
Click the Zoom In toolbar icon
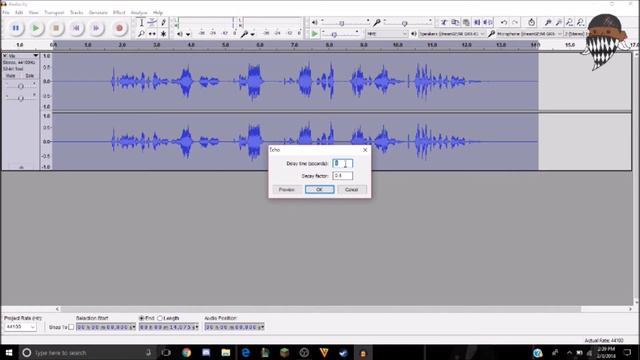tap(548, 22)
